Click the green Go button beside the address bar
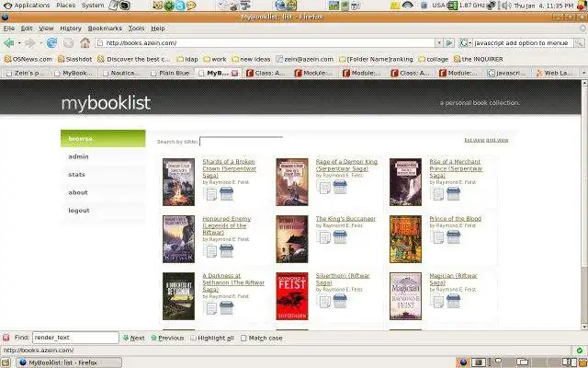 449,43
